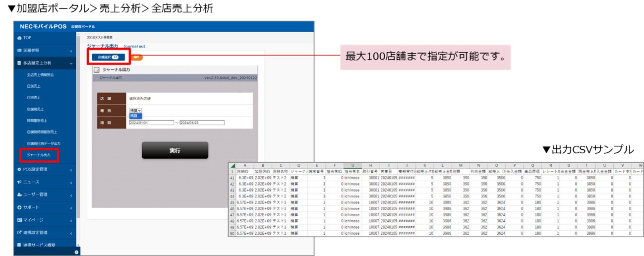Click the ニュース megaphone icon
644x256 pixels.
point(19,182)
